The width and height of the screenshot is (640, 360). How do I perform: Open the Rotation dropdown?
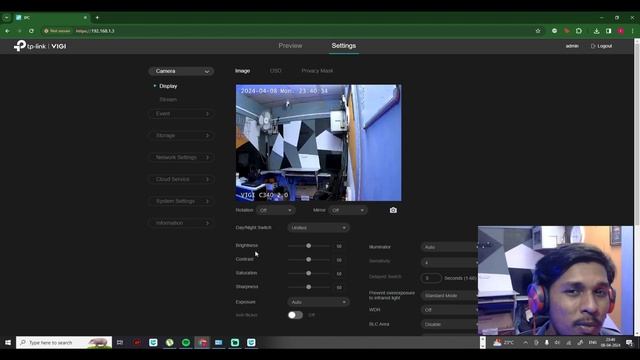tap(276, 210)
